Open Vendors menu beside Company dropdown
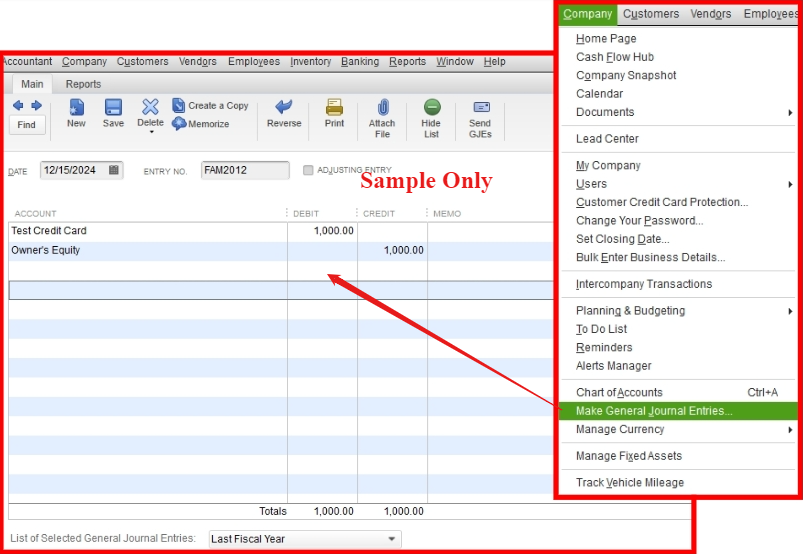This screenshot has height=554, width=803. click(710, 14)
